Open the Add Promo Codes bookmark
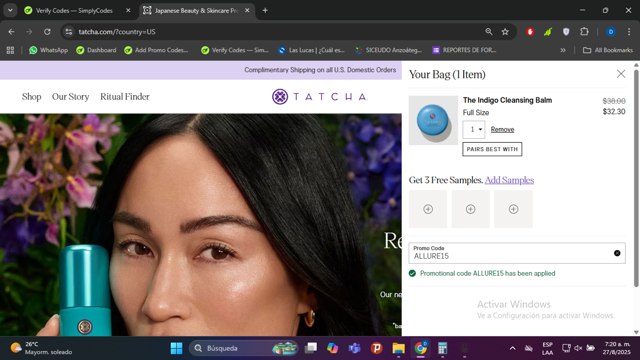Image resolution: width=640 pixels, height=360 pixels. (156, 50)
